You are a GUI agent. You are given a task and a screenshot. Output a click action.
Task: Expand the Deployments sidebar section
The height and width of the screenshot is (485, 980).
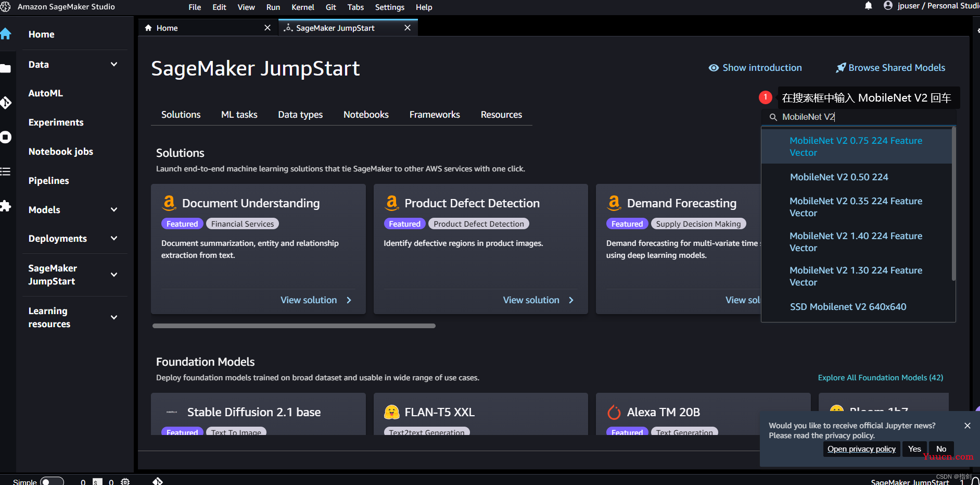click(x=114, y=238)
